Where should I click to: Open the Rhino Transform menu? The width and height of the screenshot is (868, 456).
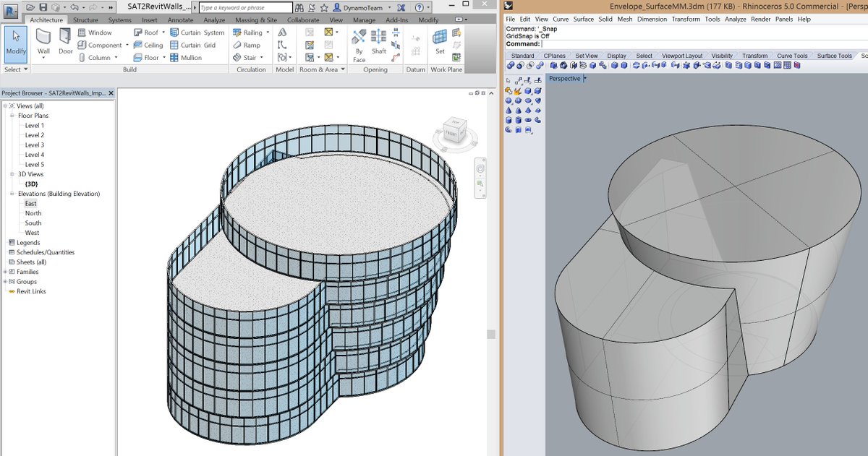(686, 19)
